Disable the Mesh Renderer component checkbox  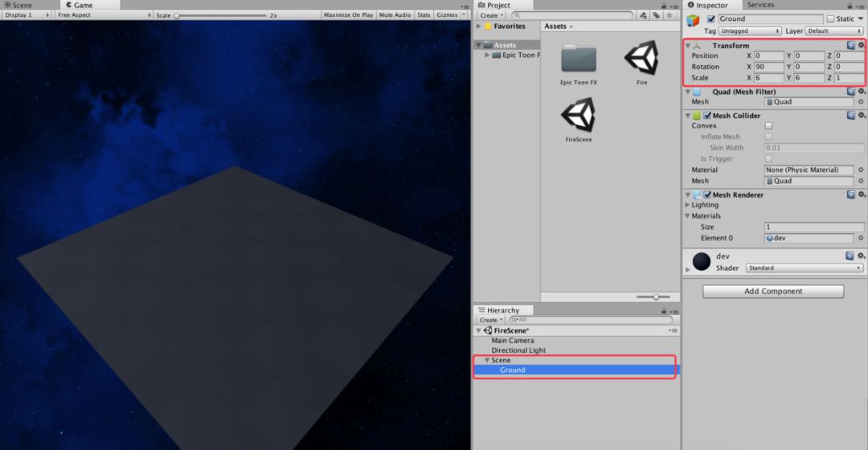tap(707, 194)
